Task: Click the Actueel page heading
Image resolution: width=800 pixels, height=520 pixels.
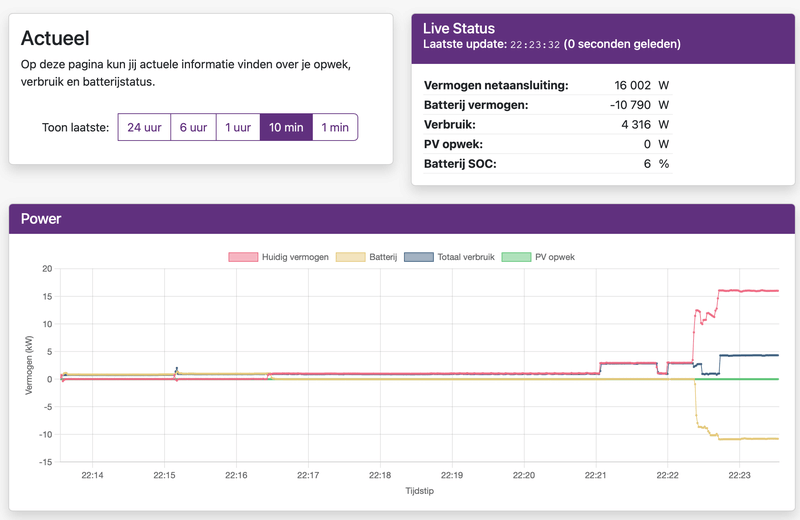Action: [x=56, y=38]
